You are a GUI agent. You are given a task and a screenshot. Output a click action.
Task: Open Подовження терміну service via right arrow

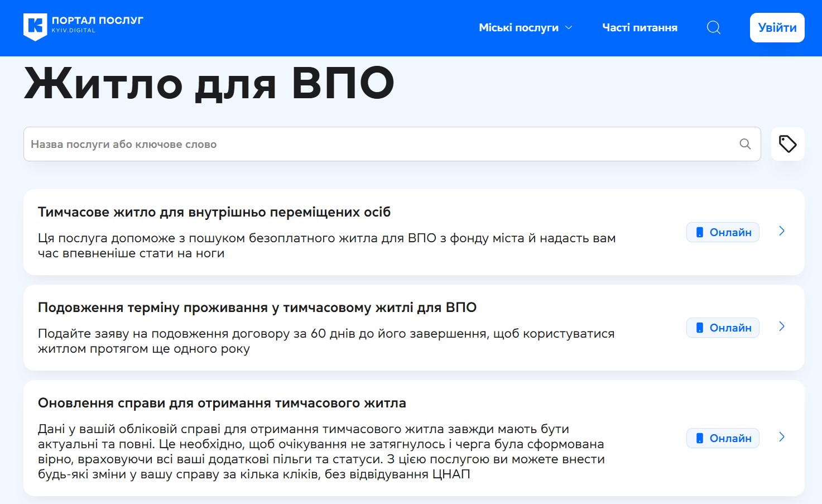coord(781,327)
